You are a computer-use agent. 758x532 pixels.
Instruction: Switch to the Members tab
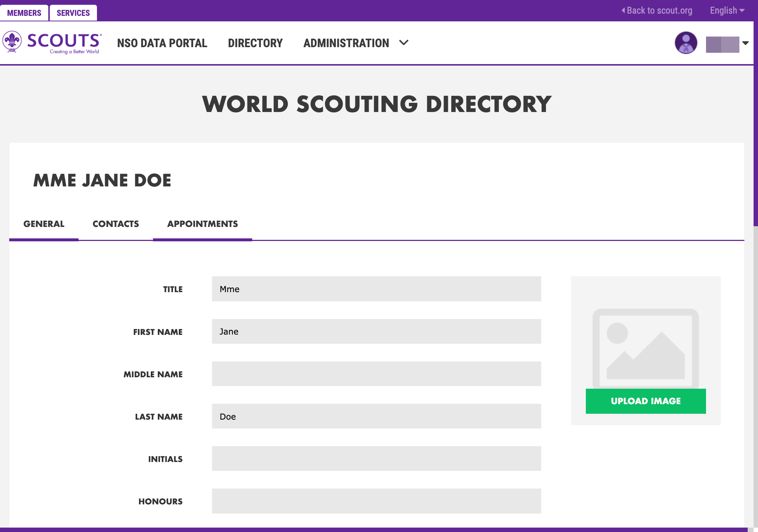coord(24,13)
